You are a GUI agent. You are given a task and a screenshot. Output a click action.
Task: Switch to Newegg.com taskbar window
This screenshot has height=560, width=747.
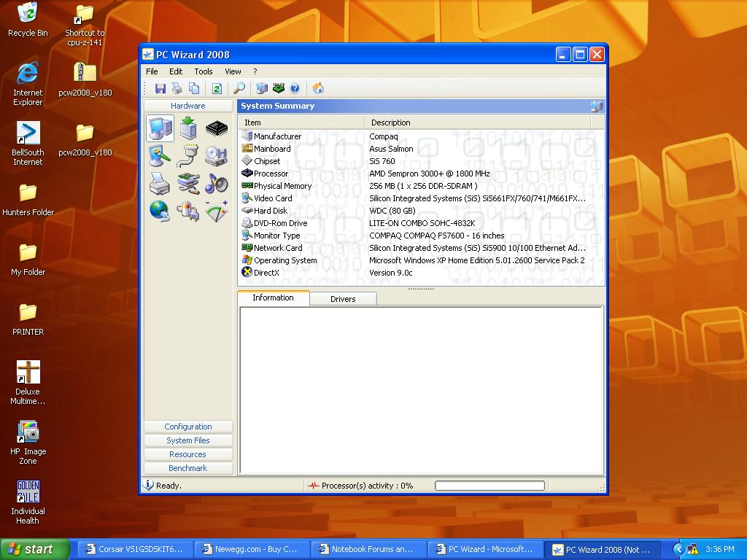(252, 549)
